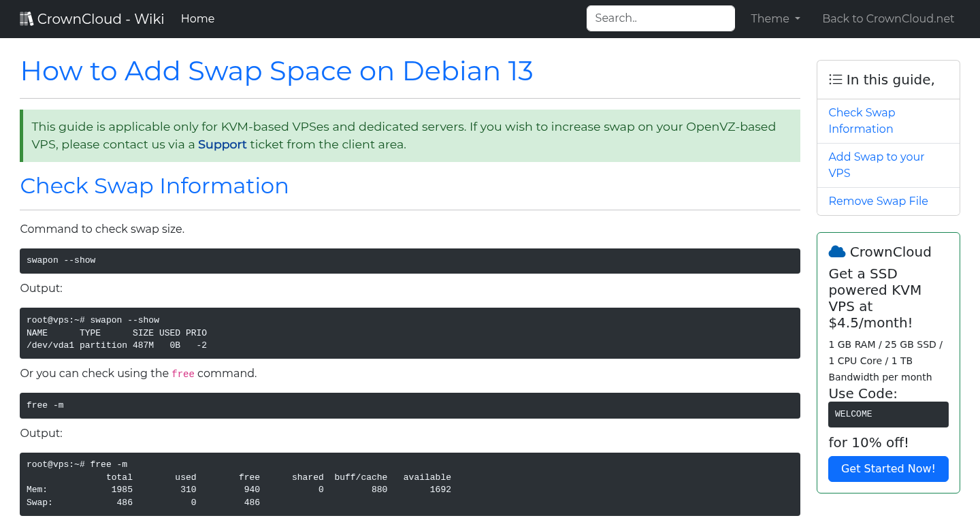Select the Home menu item

pyautogui.click(x=197, y=18)
